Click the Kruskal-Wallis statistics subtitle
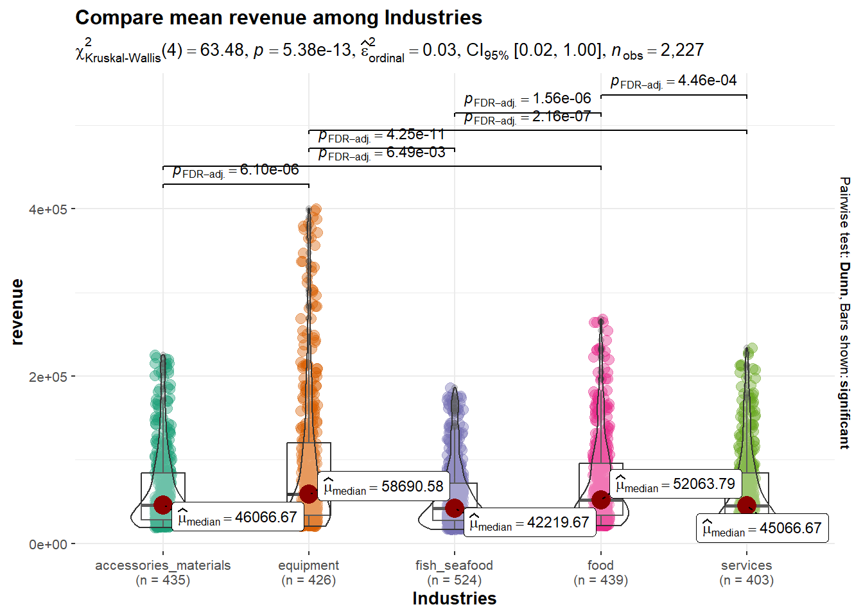This screenshot has width=863, height=616. coord(389,51)
